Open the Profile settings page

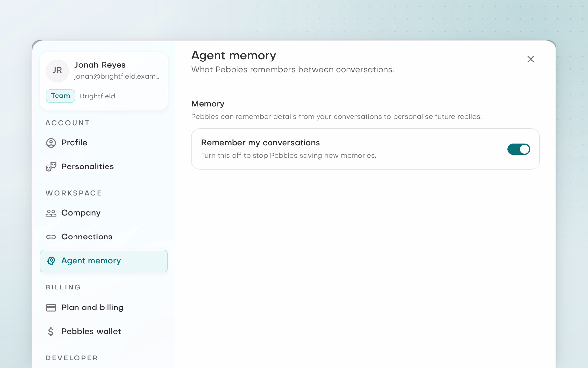point(104,143)
